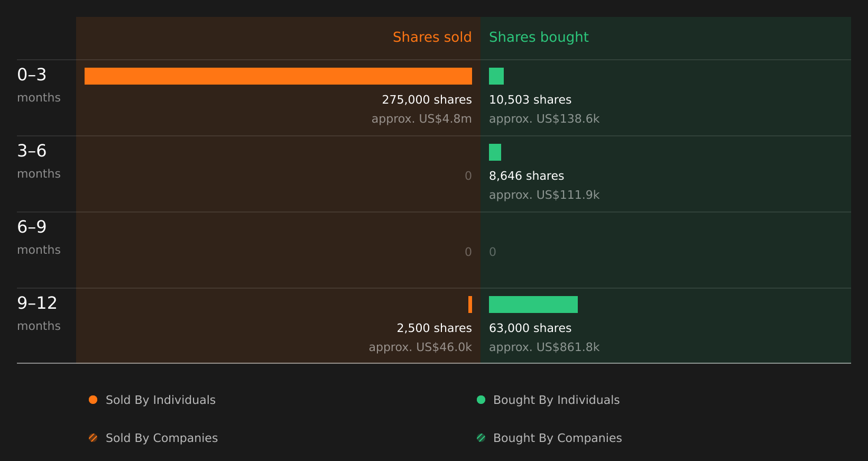
Task: Click the 0–3 months row label
Action: click(39, 85)
